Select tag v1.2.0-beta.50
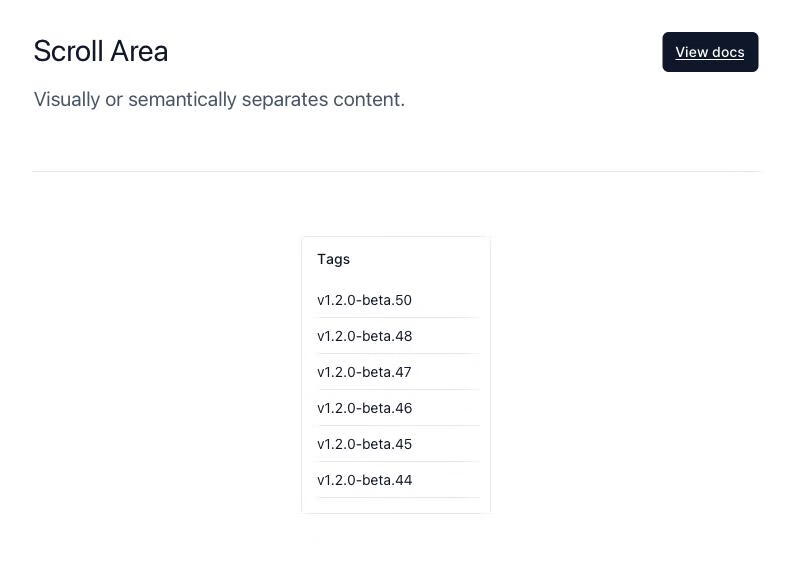The width and height of the screenshot is (792, 578). [x=364, y=300]
